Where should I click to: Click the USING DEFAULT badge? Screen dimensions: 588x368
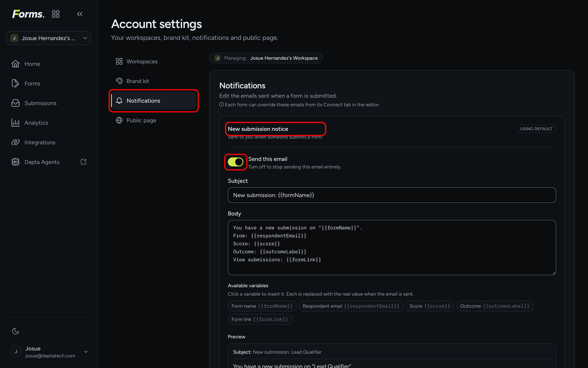(536, 129)
